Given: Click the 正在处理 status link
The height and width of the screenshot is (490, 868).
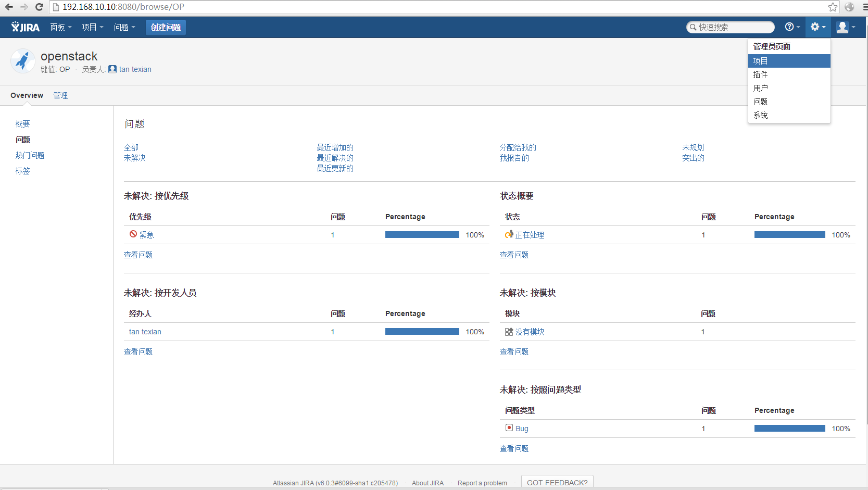Looking at the screenshot, I should [530, 235].
